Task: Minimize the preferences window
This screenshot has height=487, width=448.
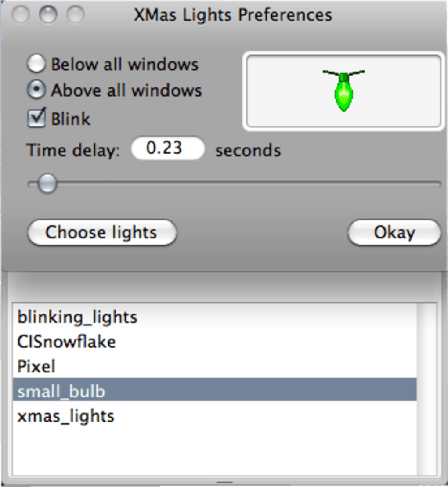Action: click(x=48, y=15)
